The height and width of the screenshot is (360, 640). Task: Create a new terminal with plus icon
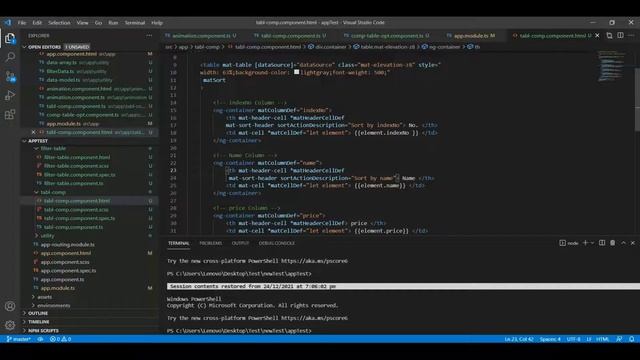tap(585, 243)
